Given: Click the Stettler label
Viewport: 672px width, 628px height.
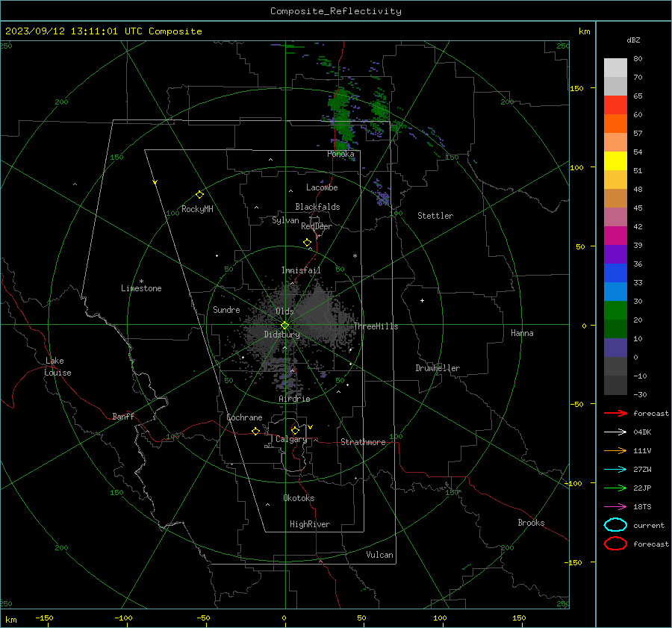Looking at the screenshot, I should [435, 216].
